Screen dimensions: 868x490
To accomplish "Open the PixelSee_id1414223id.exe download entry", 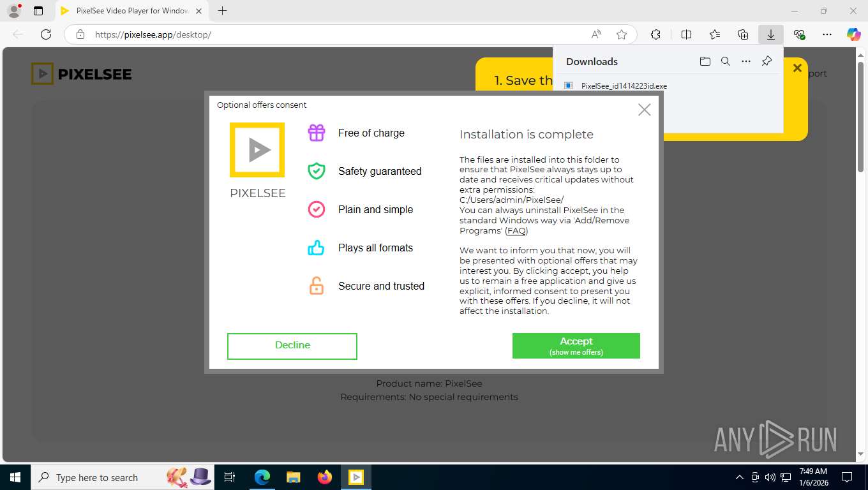I will tap(624, 85).
